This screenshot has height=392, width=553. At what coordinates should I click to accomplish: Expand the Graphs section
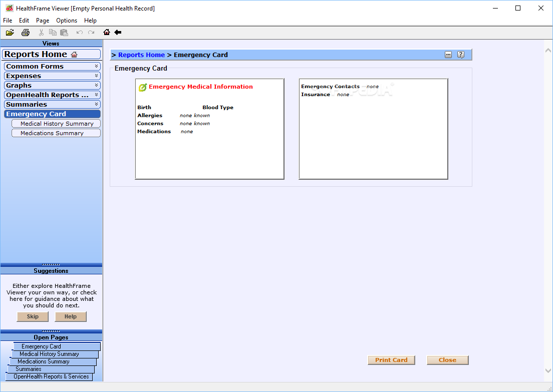52,85
